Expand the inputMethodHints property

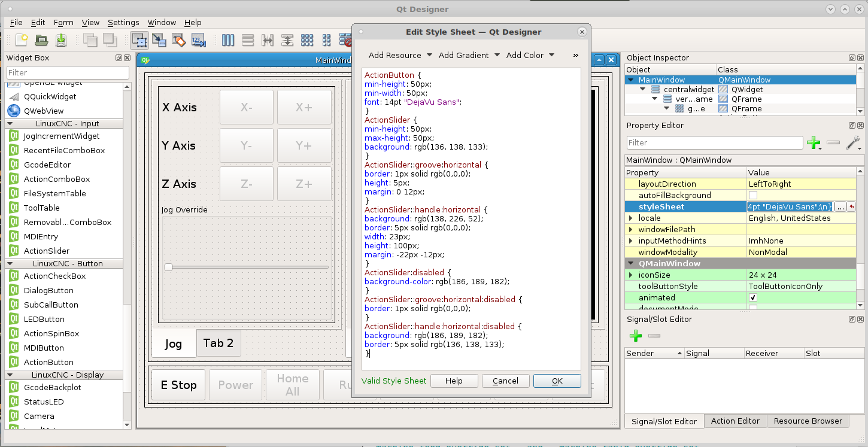(x=630, y=241)
